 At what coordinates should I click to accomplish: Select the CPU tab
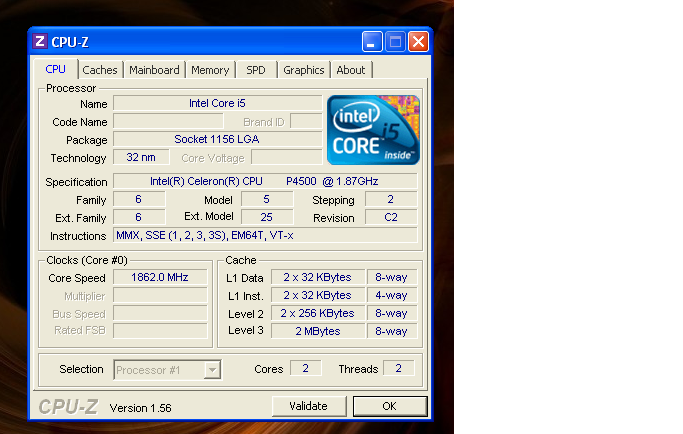coord(56,69)
